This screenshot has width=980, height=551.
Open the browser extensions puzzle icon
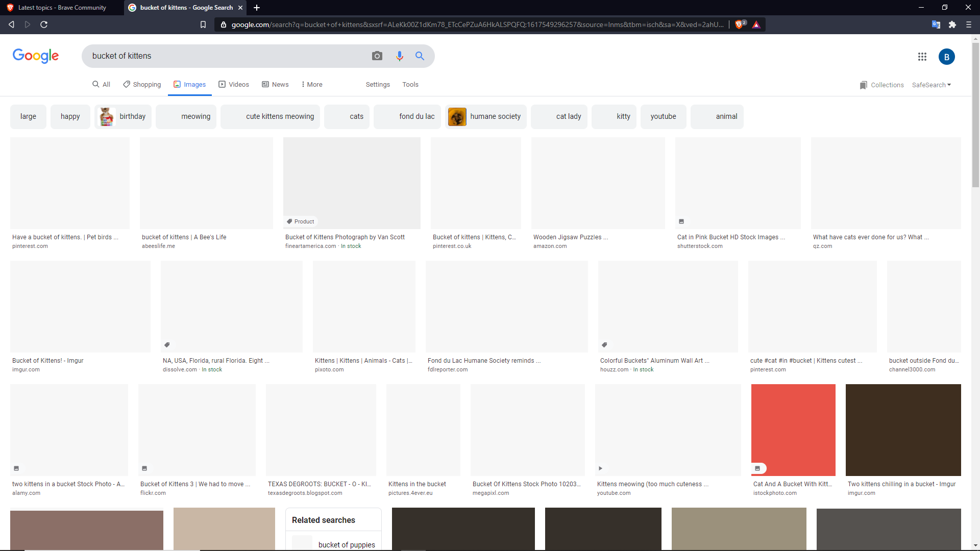point(952,24)
